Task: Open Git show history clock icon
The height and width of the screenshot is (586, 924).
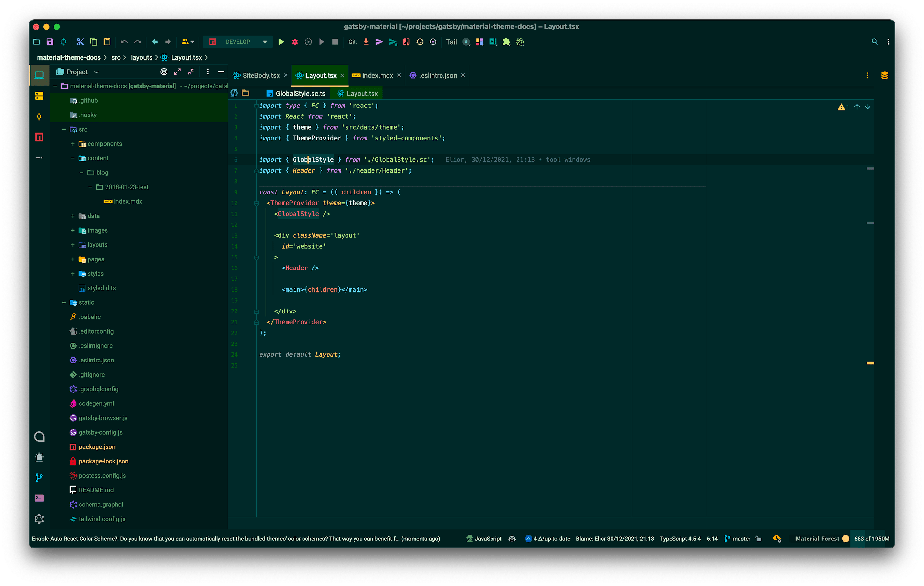Action: click(x=420, y=42)
